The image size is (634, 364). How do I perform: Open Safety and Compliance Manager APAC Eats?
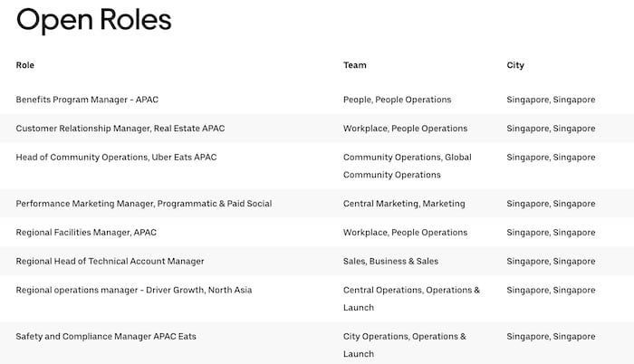tap(106, 337)
